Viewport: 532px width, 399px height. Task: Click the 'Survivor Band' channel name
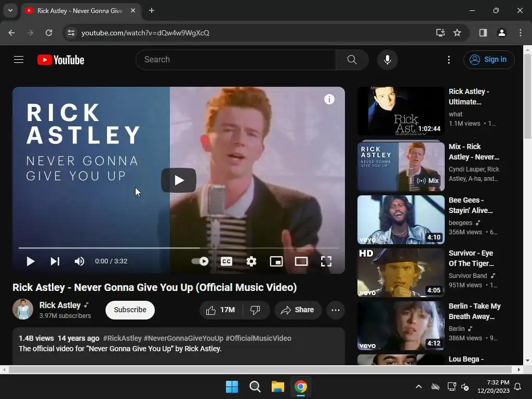(x=468, y=275)
